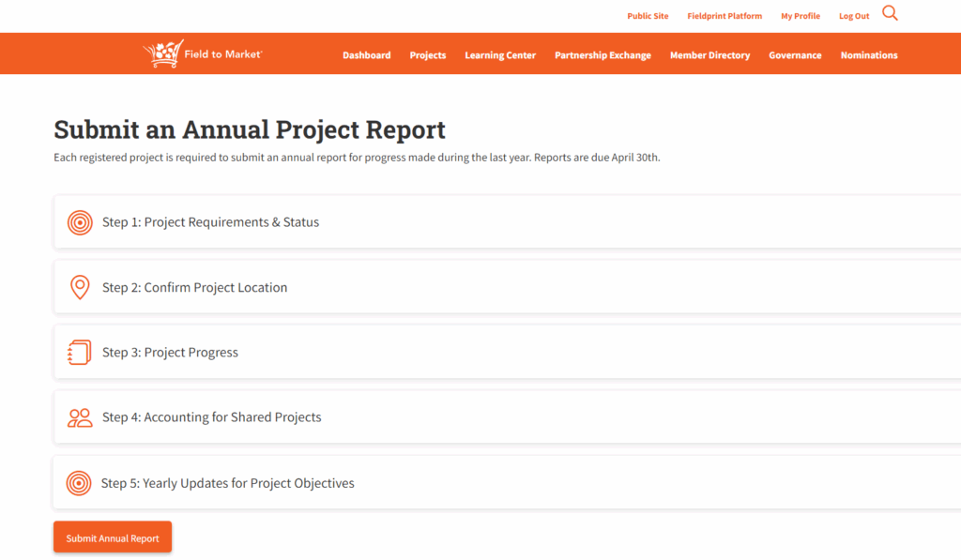The height and width of the screenshot is (560, 961).
Task: Open the Dashboard menu item
Action: [x=366, y=55]
